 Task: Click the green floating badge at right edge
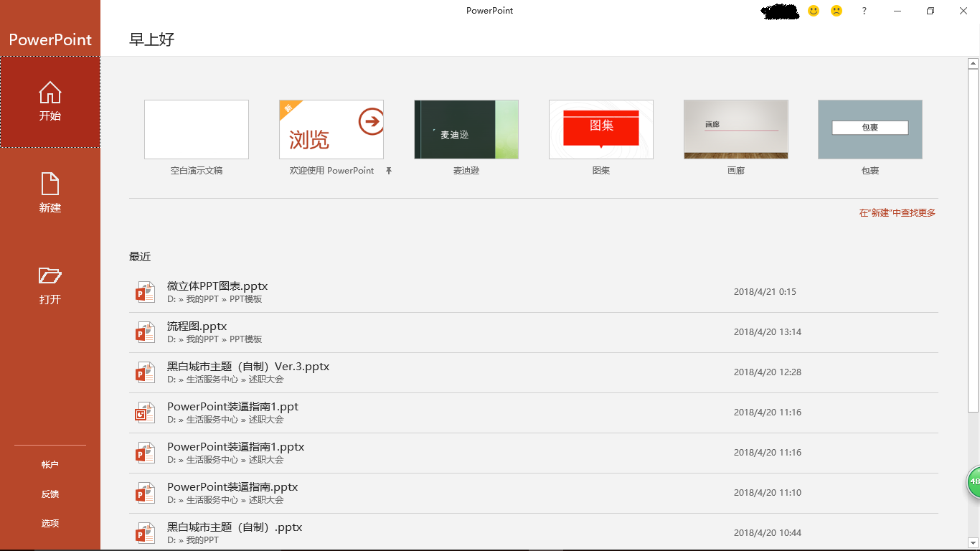pos(974,481)
